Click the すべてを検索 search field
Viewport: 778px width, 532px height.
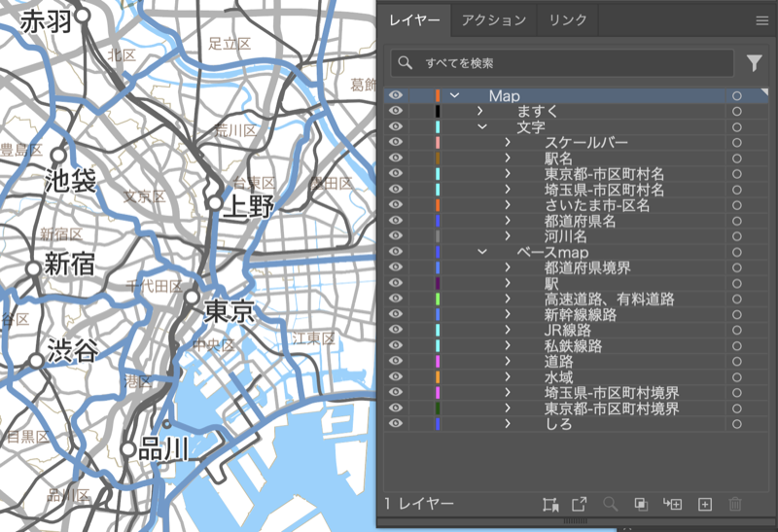coord(564,63)
